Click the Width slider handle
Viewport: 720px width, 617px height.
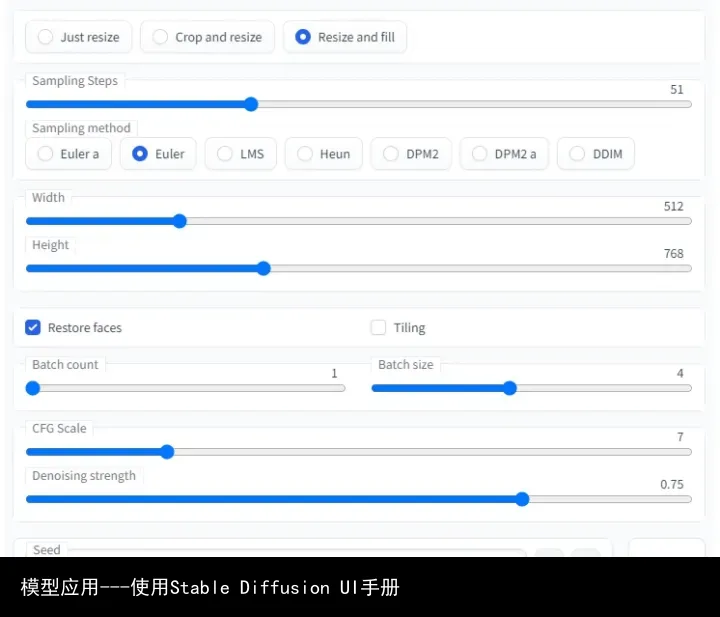pos(180,221)
